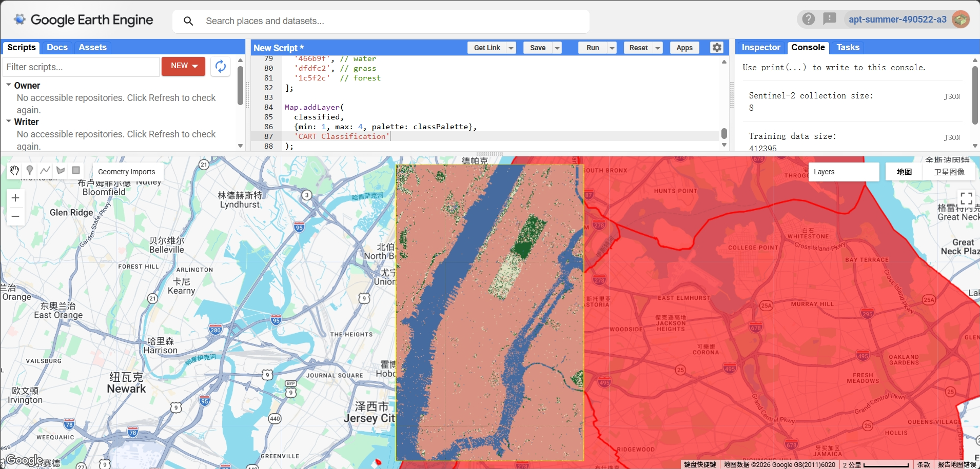Collapse the Writer repository group
This screenshot has width=980, height=469.
pos(9,121)
